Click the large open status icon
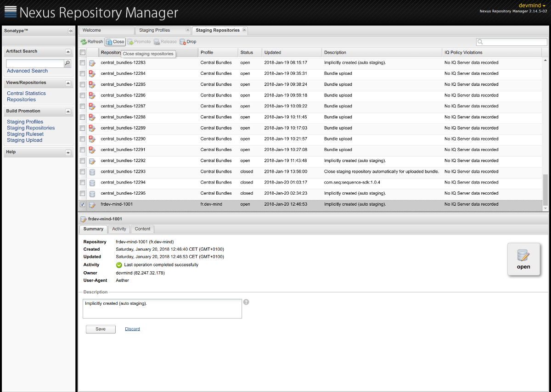The image size is (551, 392). 523,255
